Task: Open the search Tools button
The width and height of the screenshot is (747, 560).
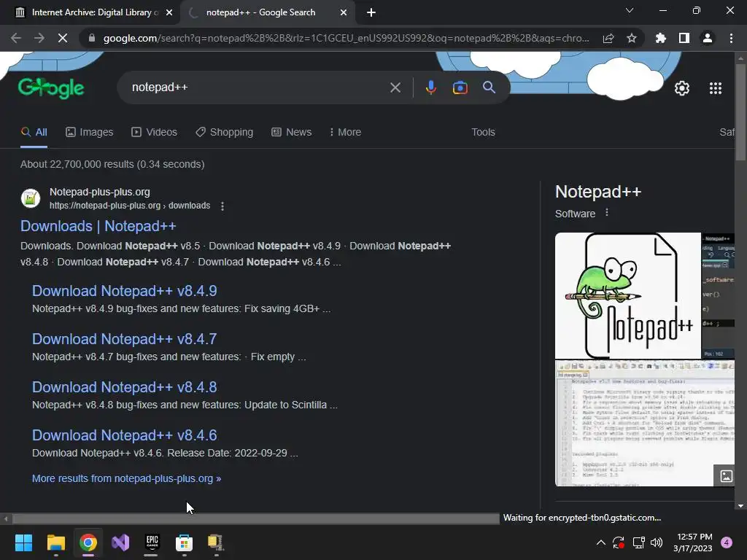Action: point(483,133)
